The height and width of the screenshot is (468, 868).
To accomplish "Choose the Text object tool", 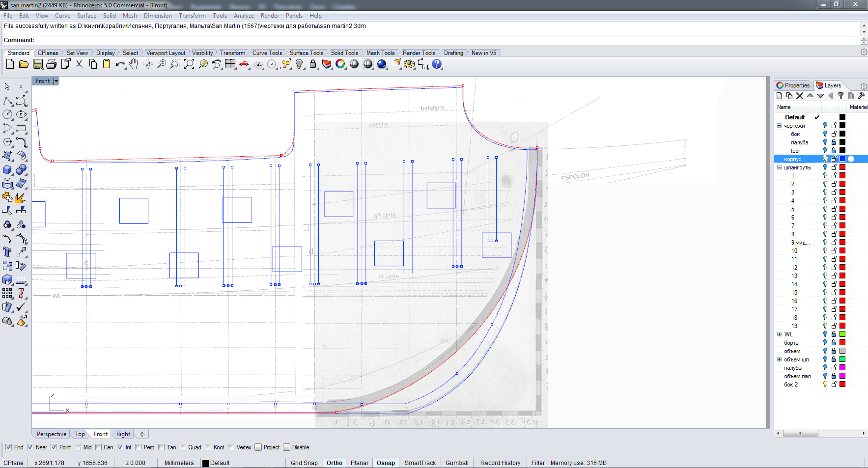I will click(7, 252).
